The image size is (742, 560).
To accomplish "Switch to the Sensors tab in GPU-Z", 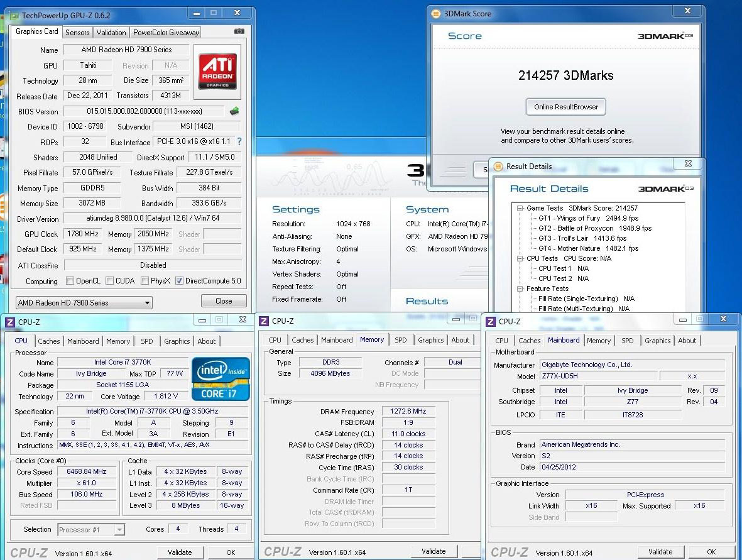I will tap(77, 33).
